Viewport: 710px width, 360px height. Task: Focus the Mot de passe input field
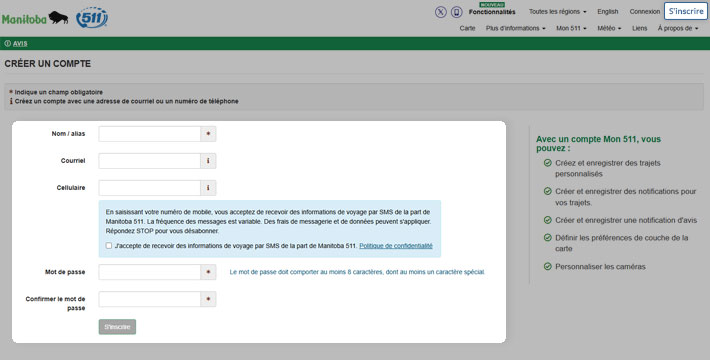coord(149,272)
